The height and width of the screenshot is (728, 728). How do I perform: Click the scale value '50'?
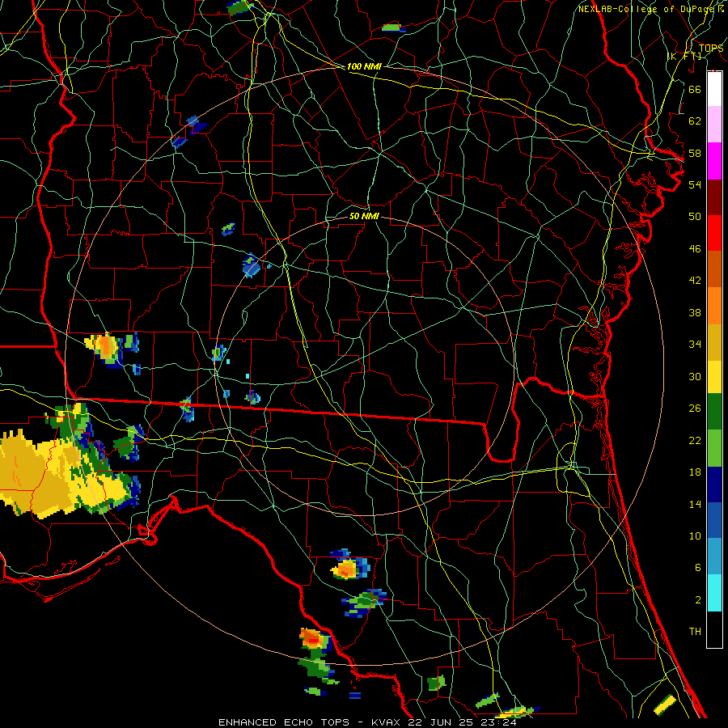(x=695, y=217)
